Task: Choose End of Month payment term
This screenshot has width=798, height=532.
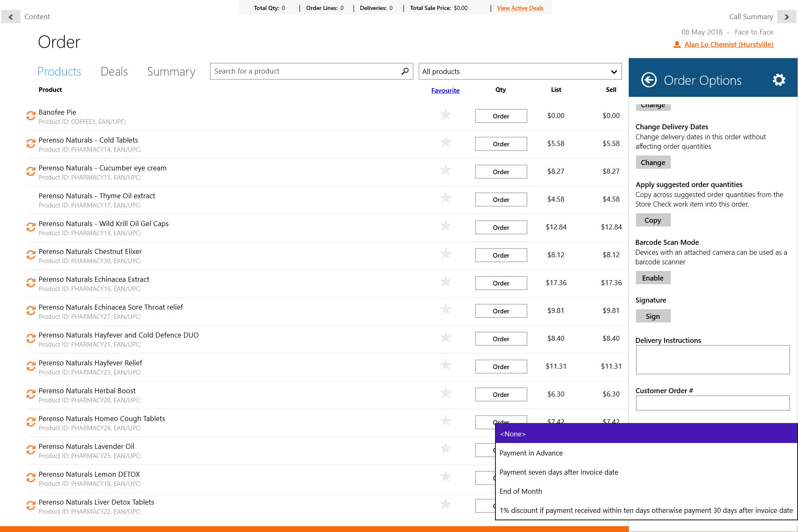Action: [x=521, y=491]
